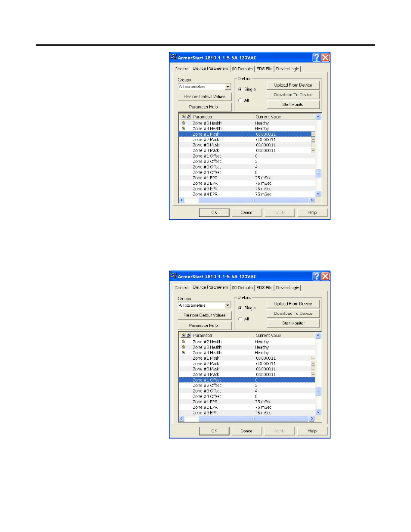Viewport: 411px width, 532px height.
Task: Click OK button in upper dialog
Action: (x=214, y=212)
